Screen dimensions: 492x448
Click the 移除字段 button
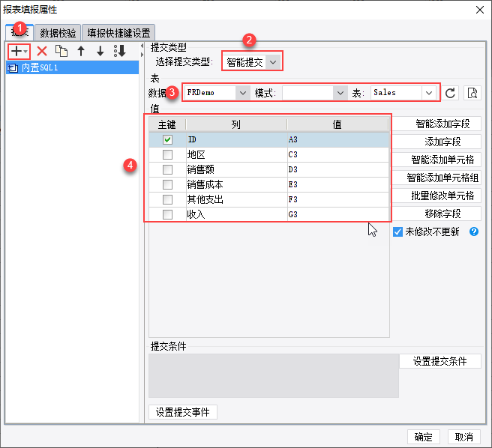[x=436, y=214]
